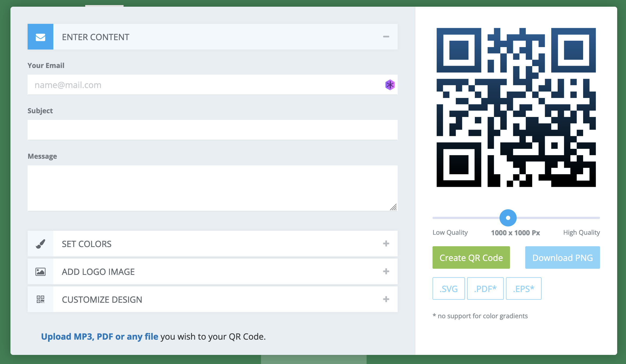Click the generated QR code preview image
626x364 pixels.
(x=516, y=107)
